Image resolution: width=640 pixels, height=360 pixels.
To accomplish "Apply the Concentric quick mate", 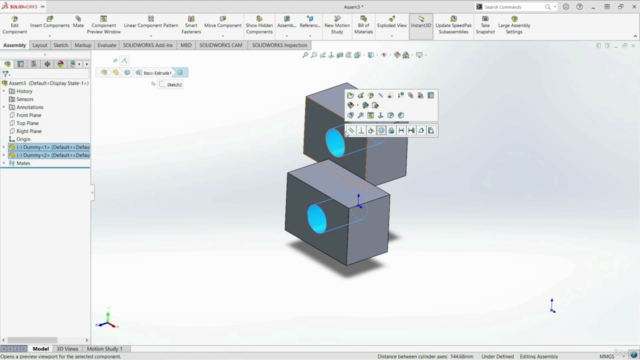I will (381, 131).
